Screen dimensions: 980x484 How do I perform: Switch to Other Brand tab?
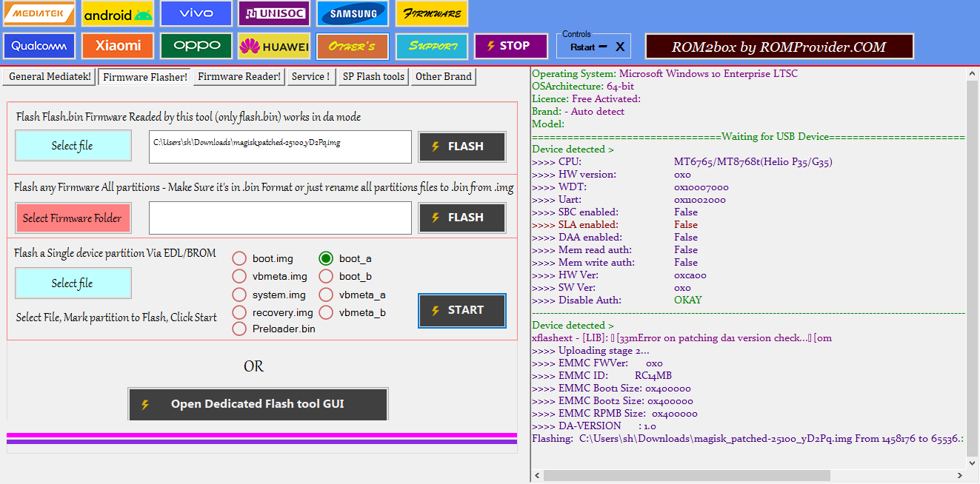coord(444,77)
